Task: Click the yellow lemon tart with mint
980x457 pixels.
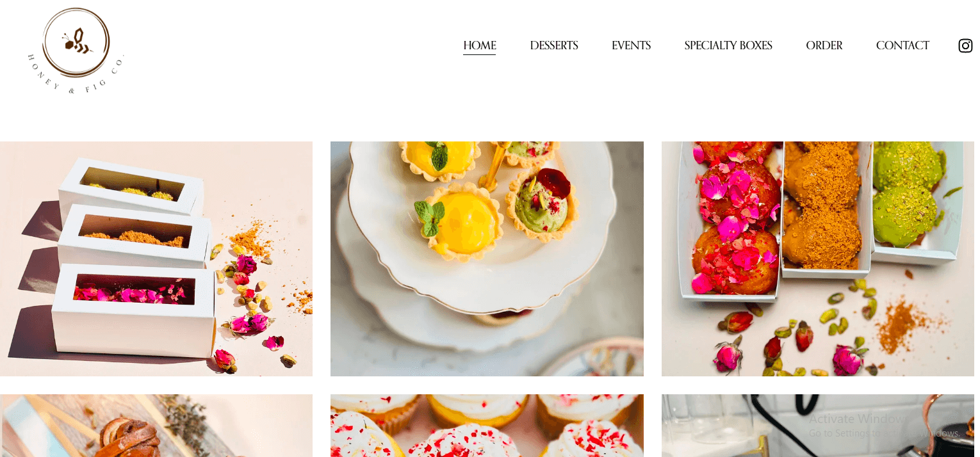Action: (x=459, y=221)
